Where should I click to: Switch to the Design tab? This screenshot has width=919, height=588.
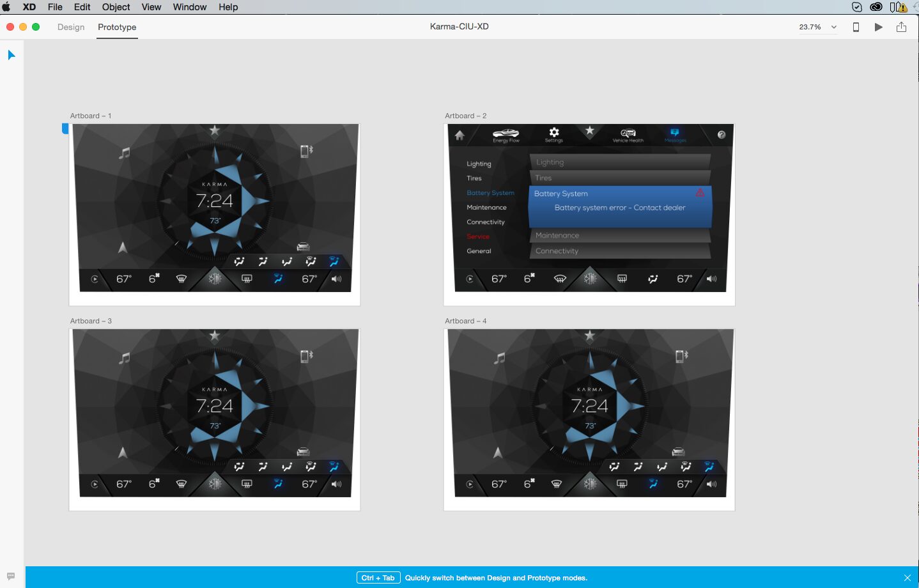coord(71,27)
